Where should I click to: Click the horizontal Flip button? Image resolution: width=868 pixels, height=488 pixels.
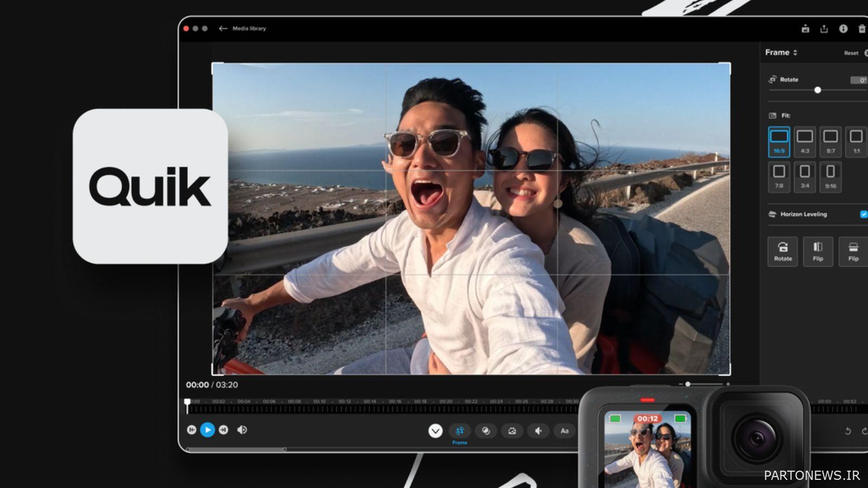[818, 252]
